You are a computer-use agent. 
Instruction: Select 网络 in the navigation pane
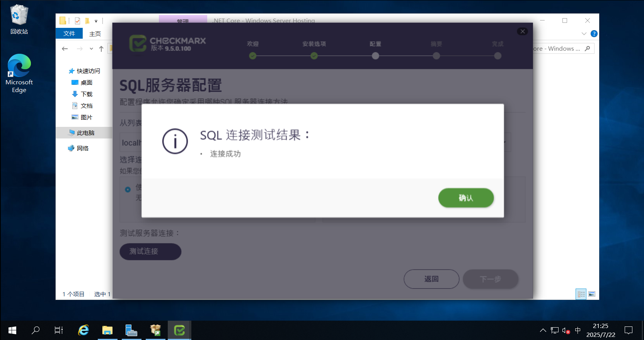point(78,148)
